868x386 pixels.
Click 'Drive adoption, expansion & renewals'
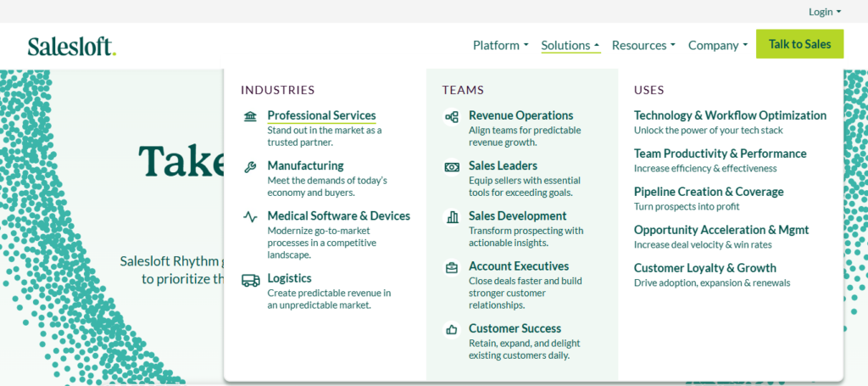tap(712, 283)
